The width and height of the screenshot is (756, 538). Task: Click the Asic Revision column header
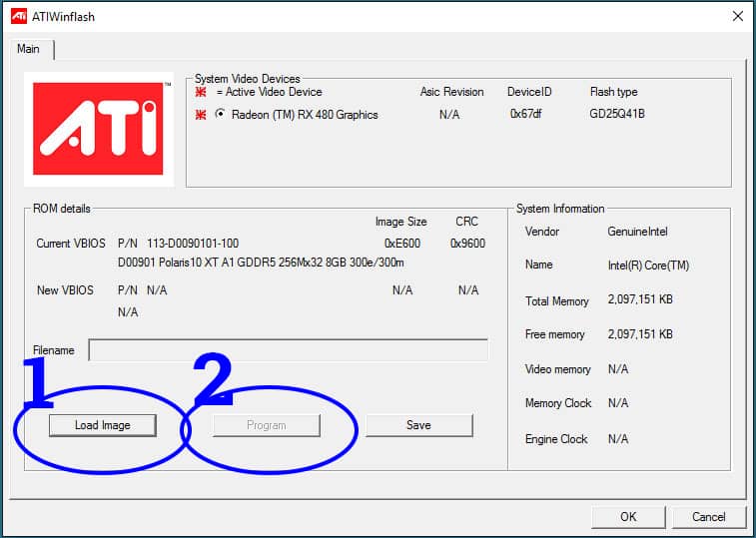pos(451,92)
